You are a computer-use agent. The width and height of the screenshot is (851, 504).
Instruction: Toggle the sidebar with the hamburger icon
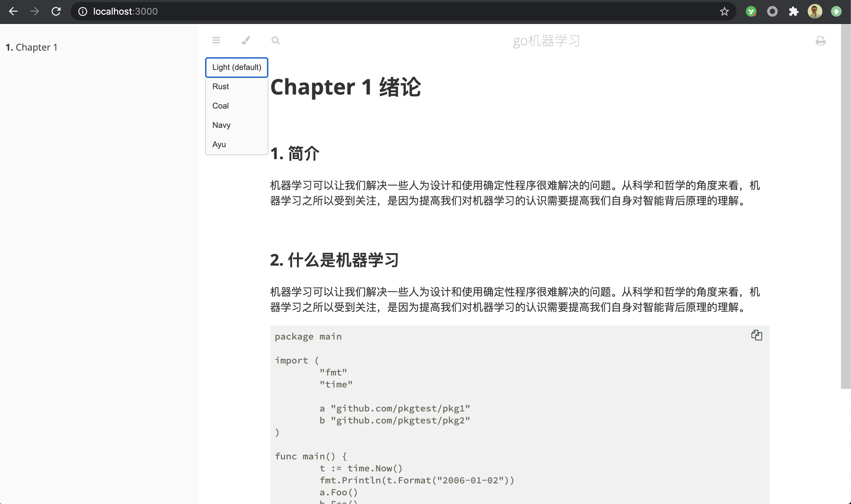216,40
